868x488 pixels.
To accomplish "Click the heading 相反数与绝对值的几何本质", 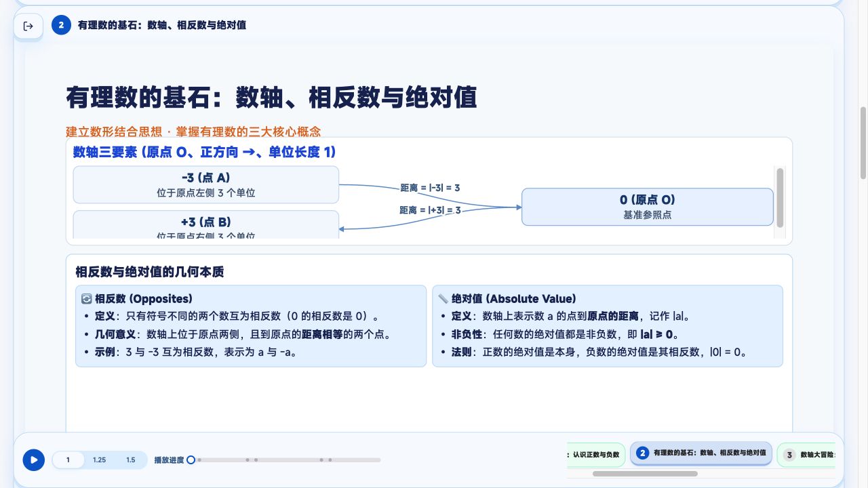I will (150, 272).
